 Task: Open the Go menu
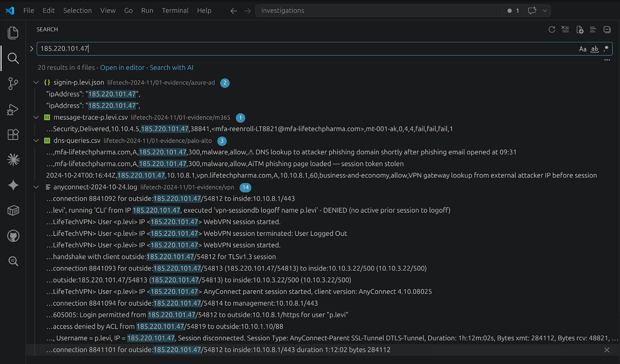128,11
